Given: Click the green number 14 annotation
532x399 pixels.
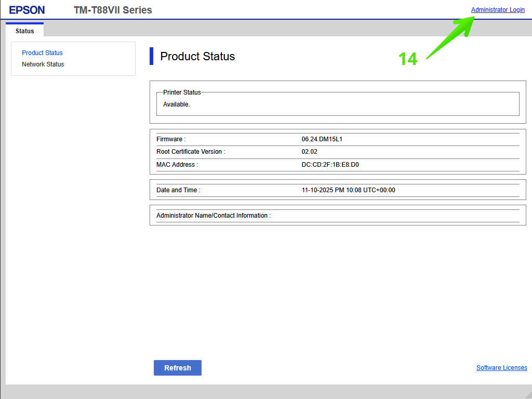Looking at the screenshot, I should coord(408,59).
